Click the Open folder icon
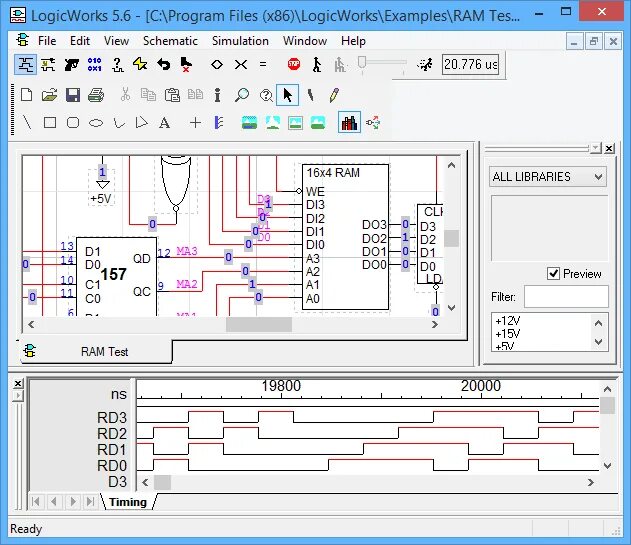This screenshot has height=545, width=631. coord(49,95)
